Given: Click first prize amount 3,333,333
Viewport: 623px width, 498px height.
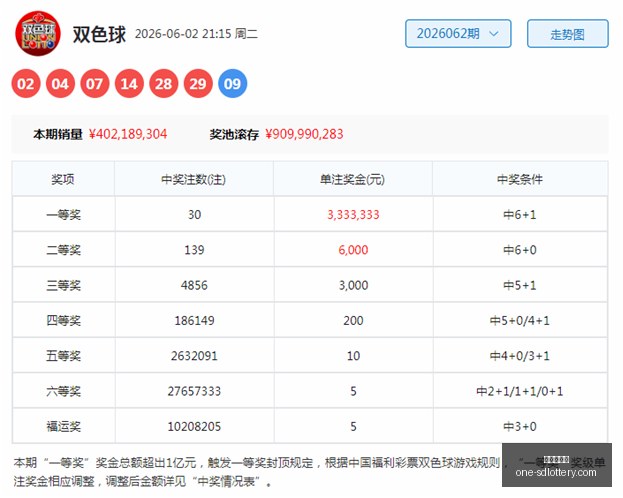Looking at the screenshot, I should [353, 215].
